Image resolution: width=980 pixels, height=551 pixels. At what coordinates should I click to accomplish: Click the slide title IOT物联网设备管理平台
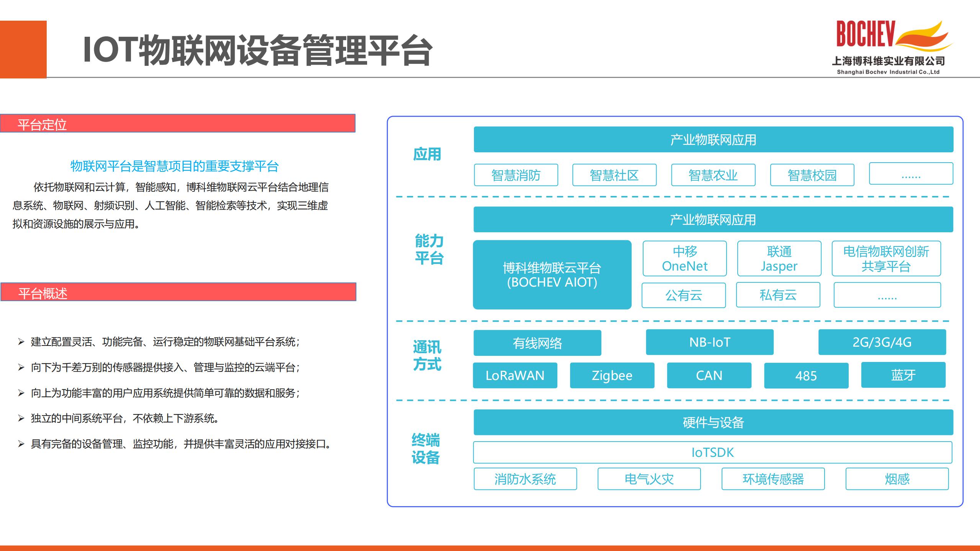point(258,50)
